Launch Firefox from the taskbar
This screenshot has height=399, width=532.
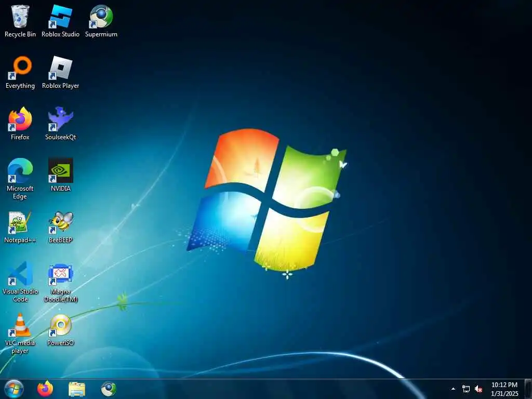pyautogui.click(x=45, y=389)
